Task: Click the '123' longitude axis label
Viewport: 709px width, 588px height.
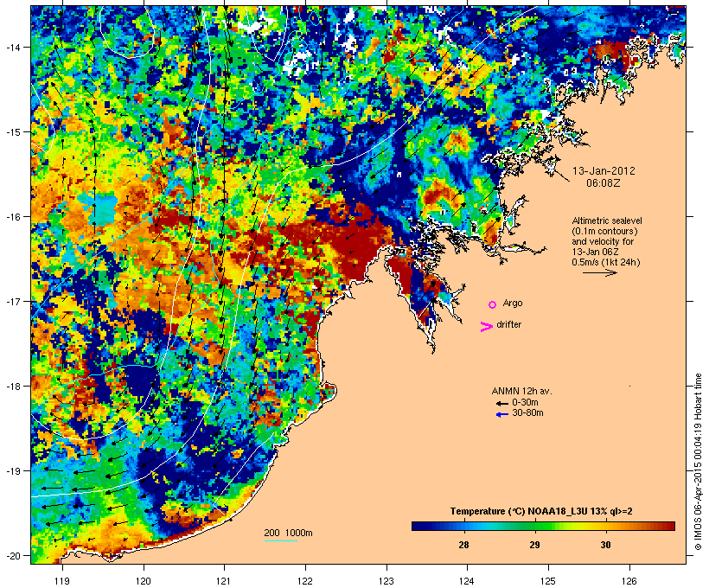Action: click(386, 581)
